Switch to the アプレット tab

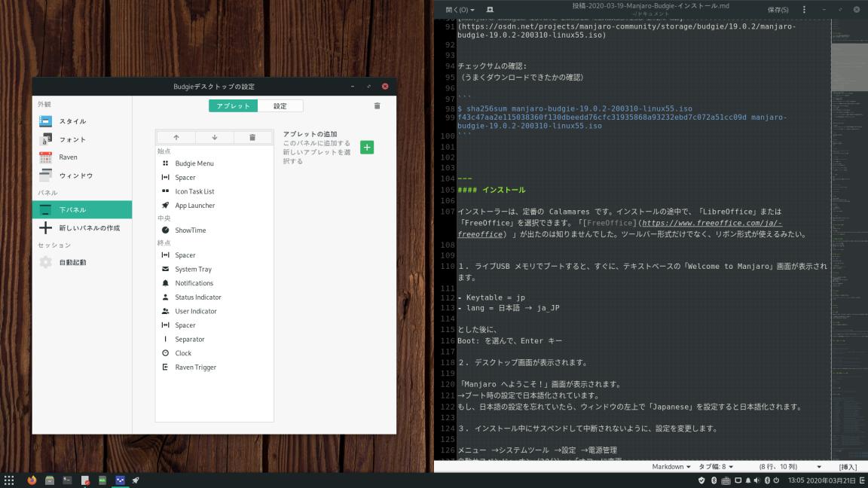click(x=233, y=105)
